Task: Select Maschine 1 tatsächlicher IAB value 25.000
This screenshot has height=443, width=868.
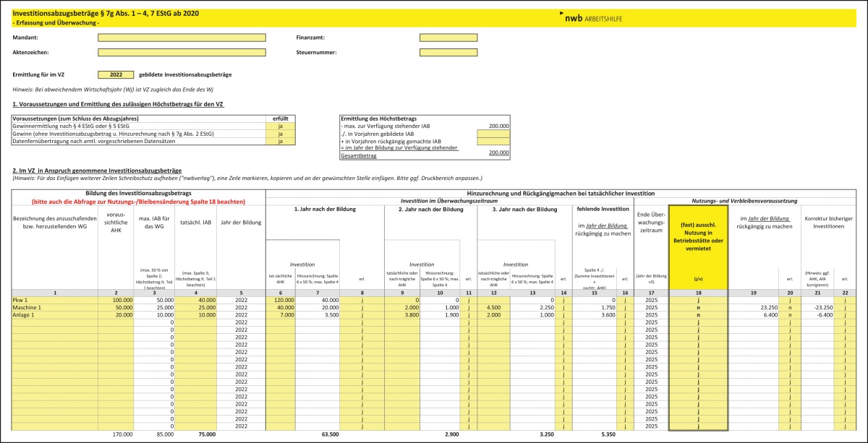Action: (x=198, y=307)
